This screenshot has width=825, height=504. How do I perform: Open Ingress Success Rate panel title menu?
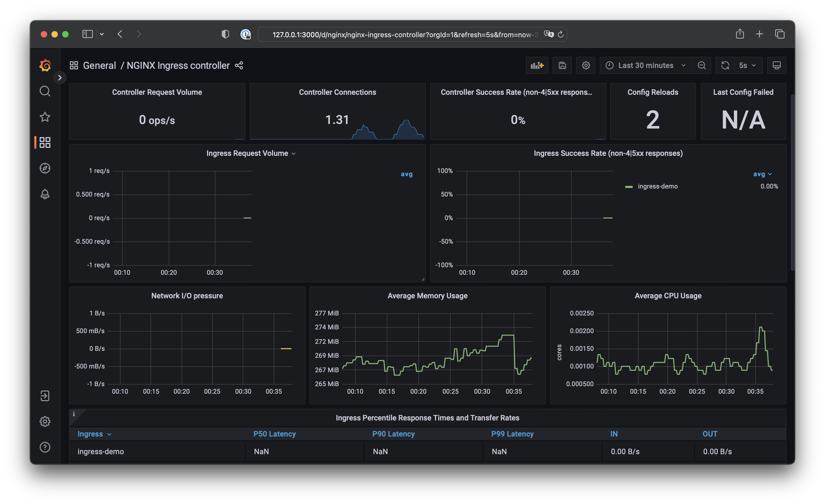pyautogui.click(x=608, y=153)
